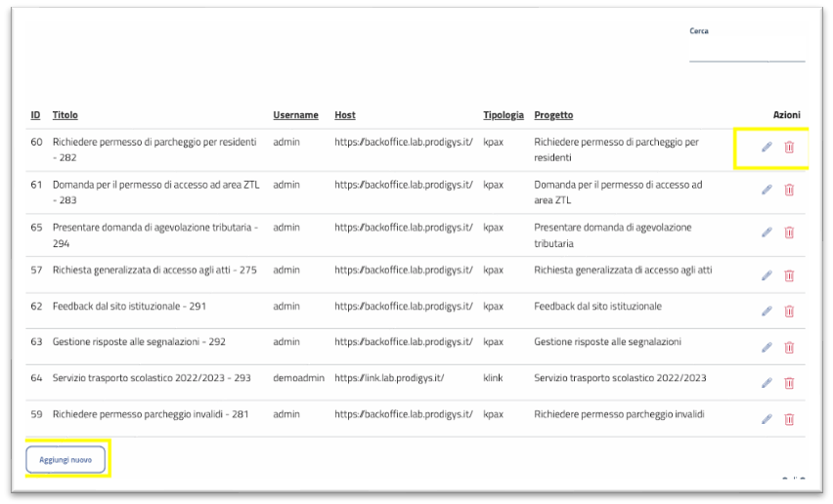Edit the Servizio trasporto scolastico entry
This screenshot has width=833, height=504.
(767, 383)
